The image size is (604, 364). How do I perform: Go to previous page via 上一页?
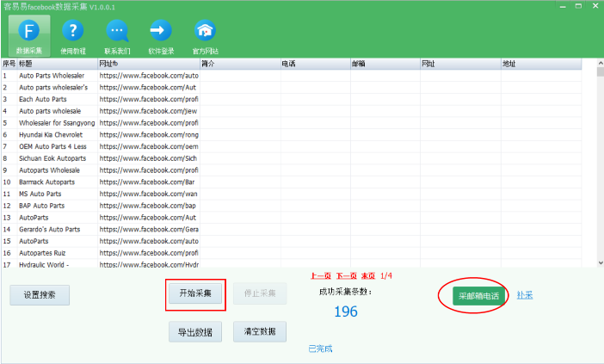point(321,275)
